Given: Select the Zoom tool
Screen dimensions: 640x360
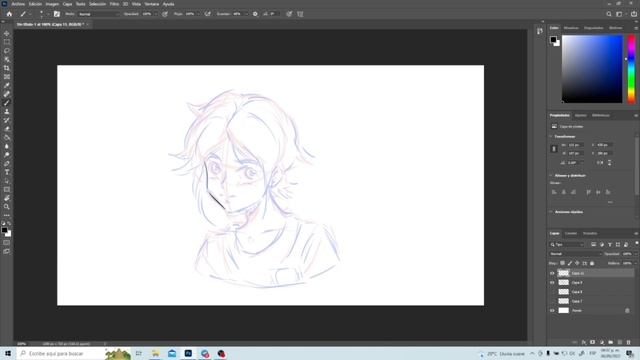Looking at the screenshot, I should [x=7, y=207].
